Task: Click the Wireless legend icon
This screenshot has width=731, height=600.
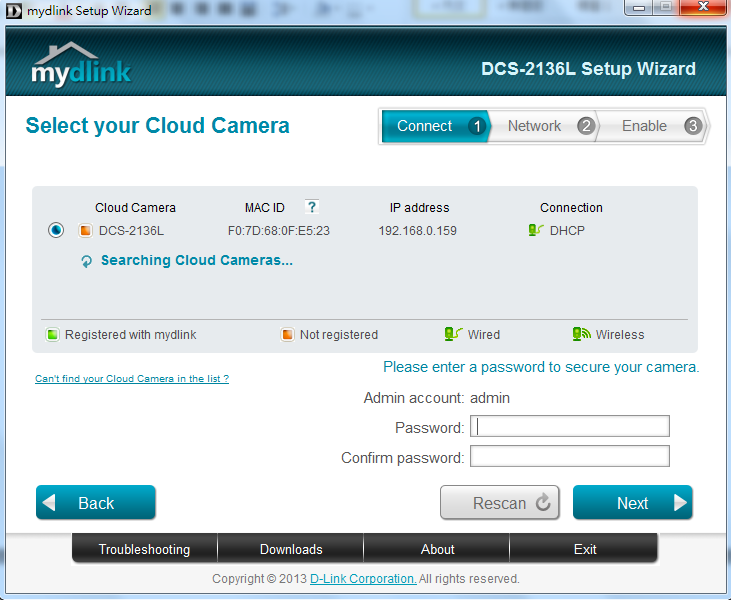Action: tap(581, 335)
